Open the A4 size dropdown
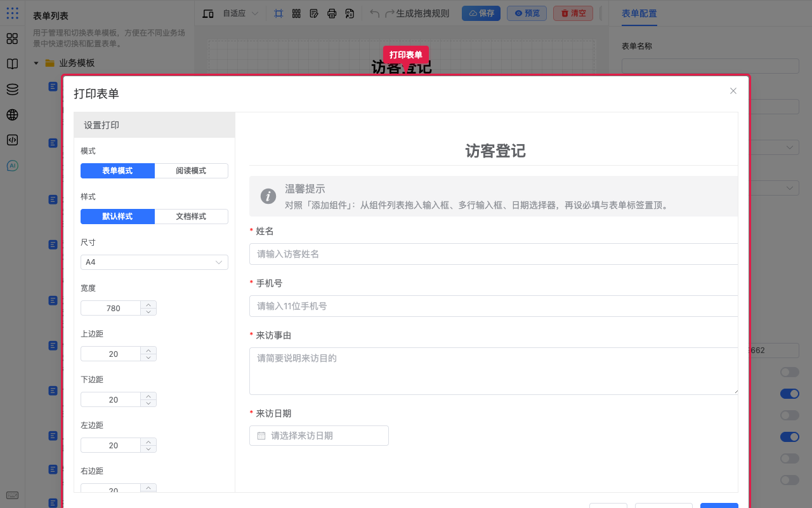Screen dimensions: 812x508 (154, 262)
